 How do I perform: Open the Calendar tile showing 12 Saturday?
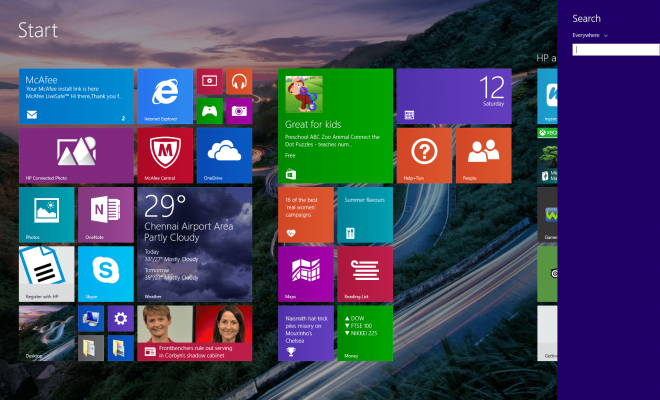[454, 96]
